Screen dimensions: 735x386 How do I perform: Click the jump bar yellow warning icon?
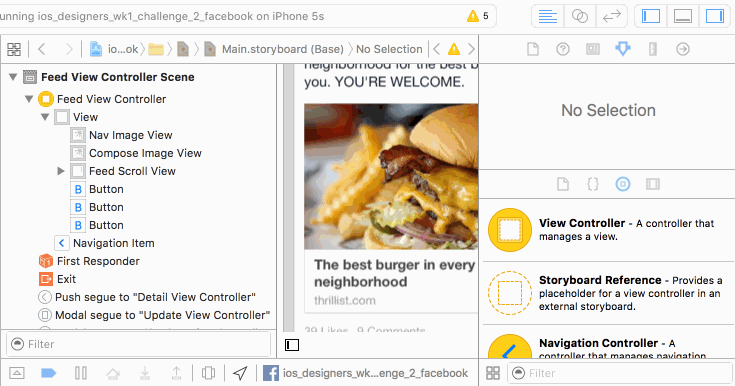[x=454, y=49]
